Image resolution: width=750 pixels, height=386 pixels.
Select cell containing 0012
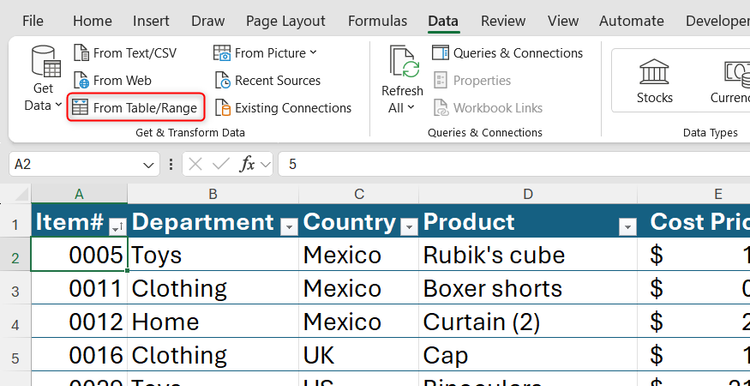pos(79,321)
